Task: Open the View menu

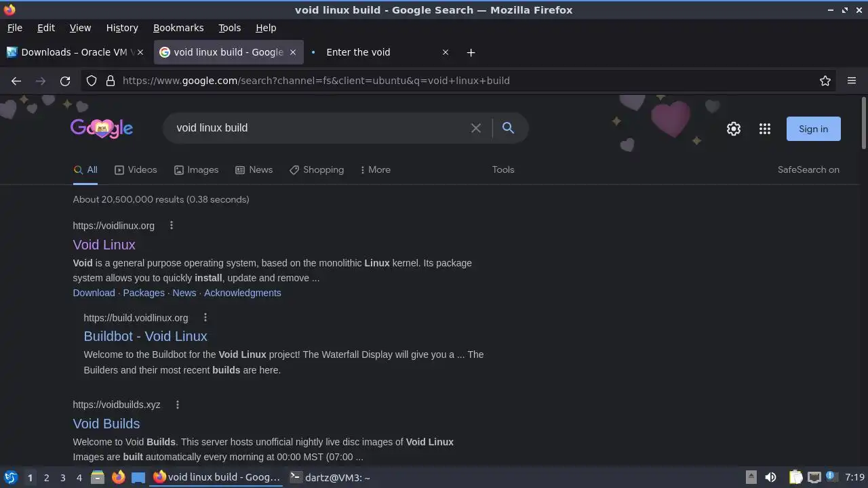Action: pyautogui.click(x=80, y=28)
